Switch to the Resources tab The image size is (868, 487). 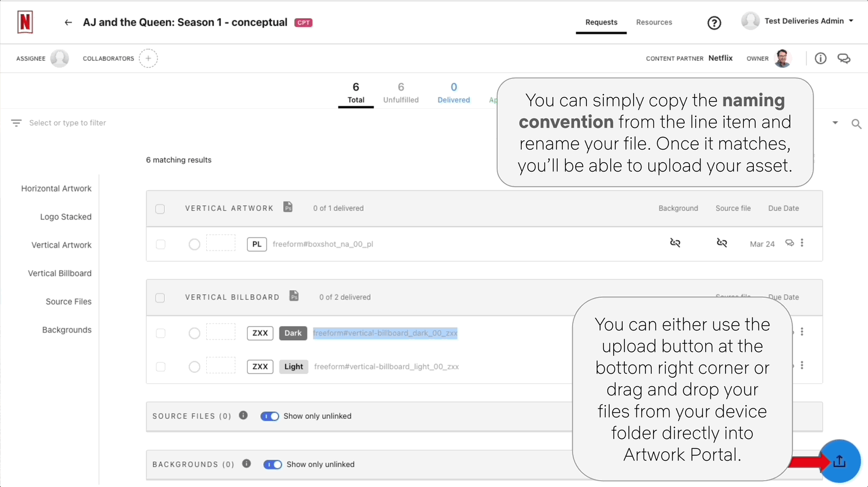654,22
